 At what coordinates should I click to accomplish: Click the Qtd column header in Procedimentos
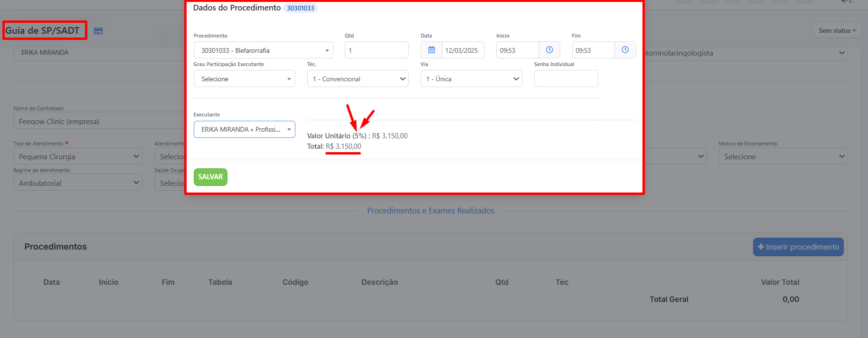[x=502, y=282]
